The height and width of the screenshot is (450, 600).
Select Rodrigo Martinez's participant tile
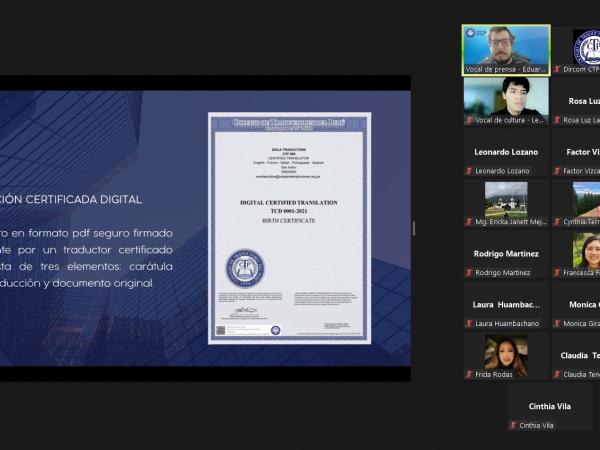[506, 254]
